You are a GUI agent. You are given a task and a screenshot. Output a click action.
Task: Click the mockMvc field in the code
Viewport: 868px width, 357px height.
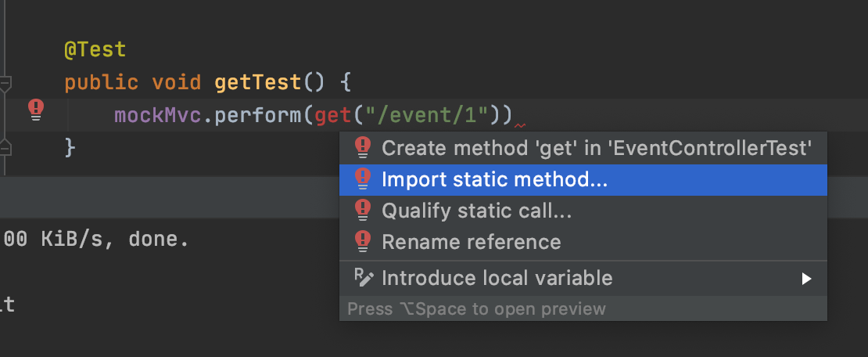pos(157,115)
